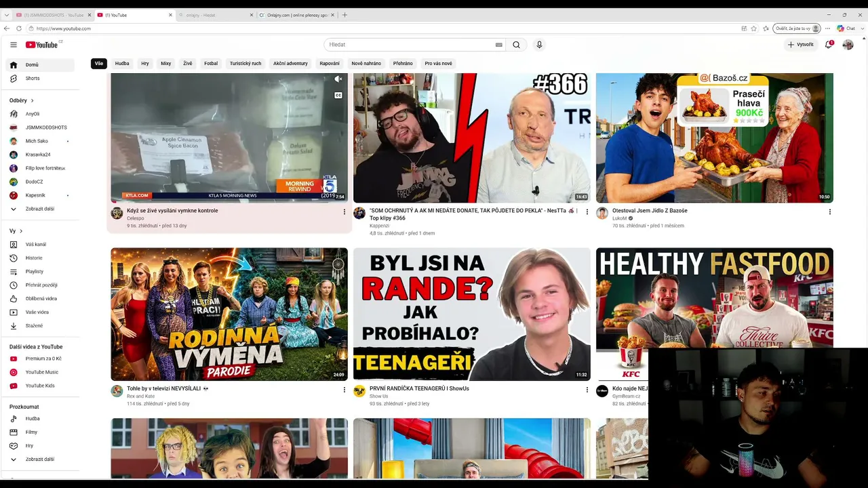Open Celespo channel link under video
The image size is (868, 488).
click(136, 218)
